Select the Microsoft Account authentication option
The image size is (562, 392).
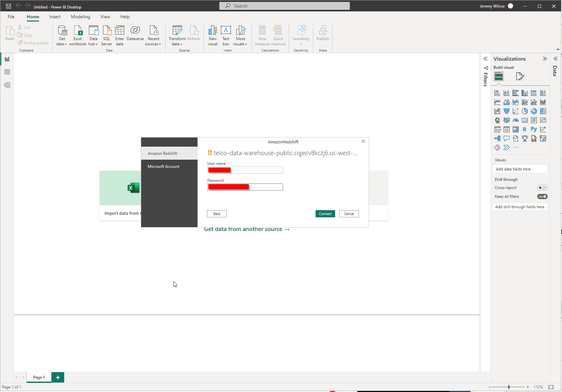tap(169, 166)
